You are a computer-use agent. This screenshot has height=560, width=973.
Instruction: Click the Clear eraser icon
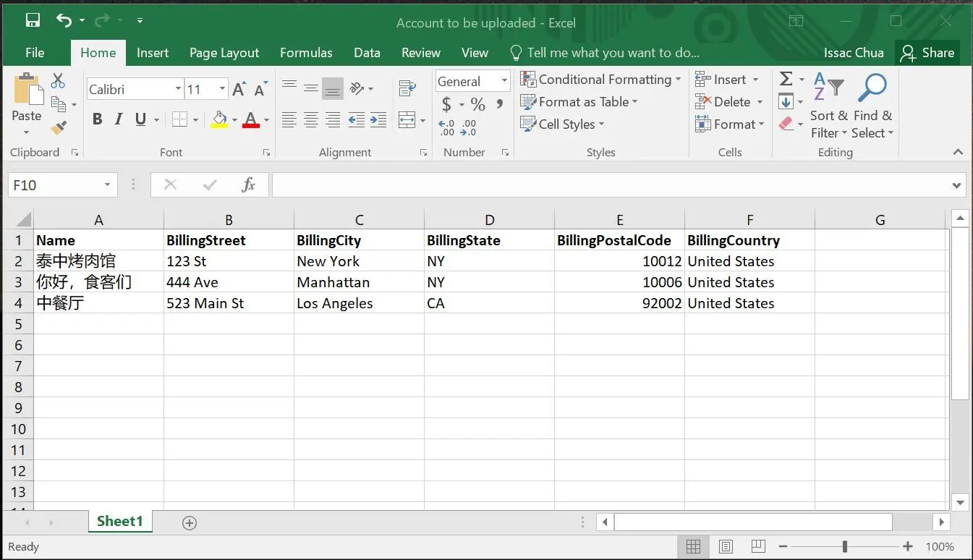click(x=786, y=124)
